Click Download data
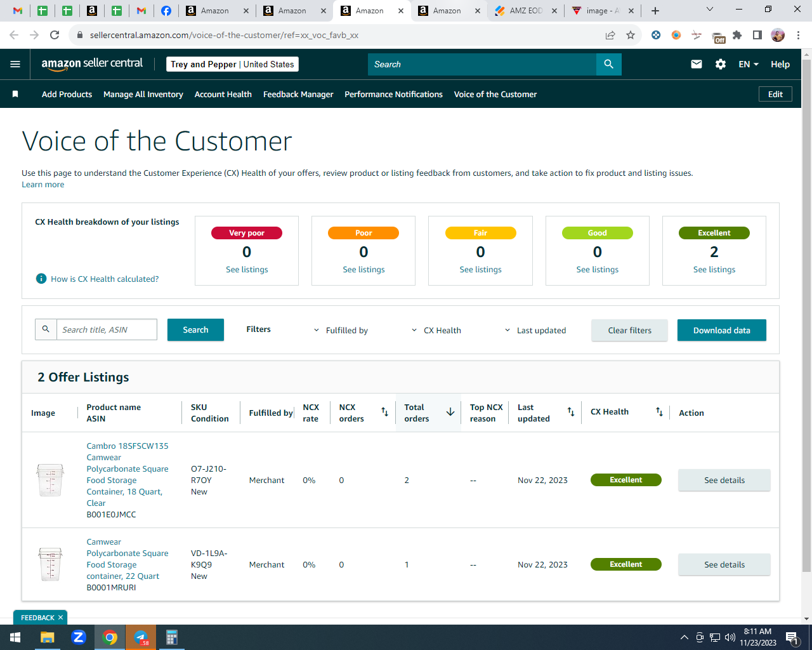This screenshot has width=812, height=650. [x=722, y=330]
